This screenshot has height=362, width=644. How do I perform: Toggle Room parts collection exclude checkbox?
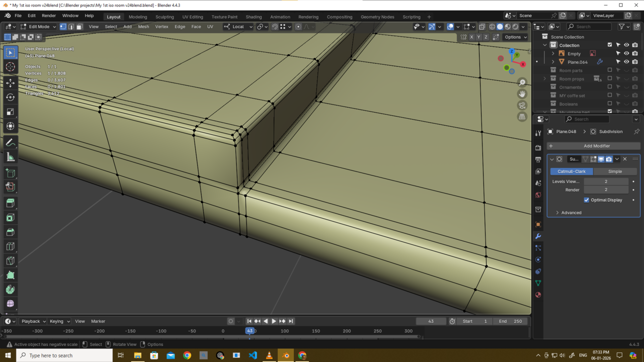610,70
